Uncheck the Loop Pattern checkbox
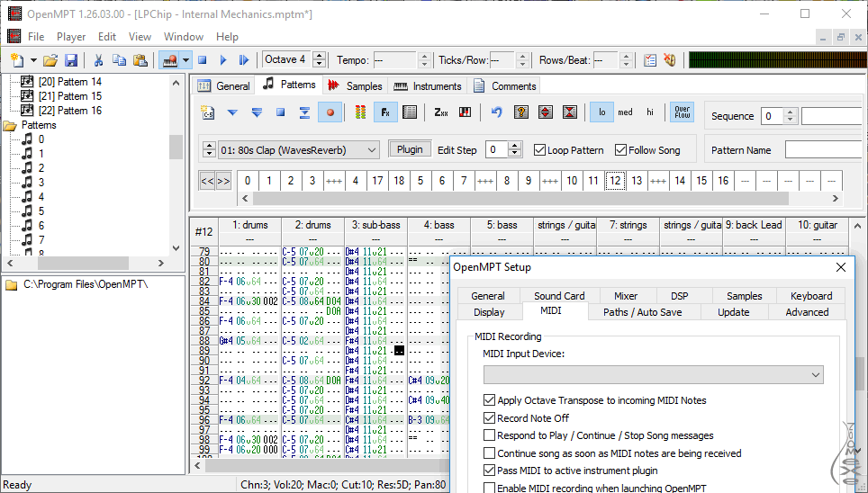The height and width of the screenshot is (493, 868). [539, 150]
